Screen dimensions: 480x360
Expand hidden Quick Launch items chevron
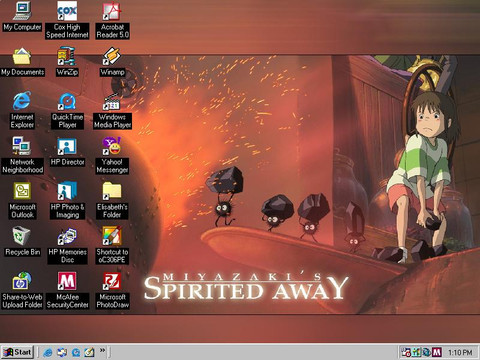102,350
